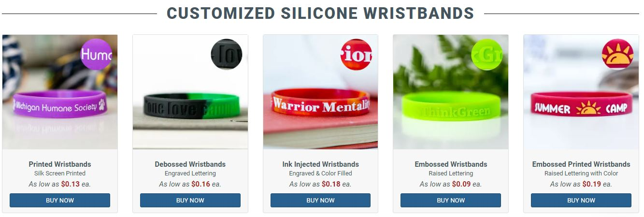Click the lime green embossed closeup circle
Image resolution: width=644 pixels, height=217 pixels.
point(487,54)
